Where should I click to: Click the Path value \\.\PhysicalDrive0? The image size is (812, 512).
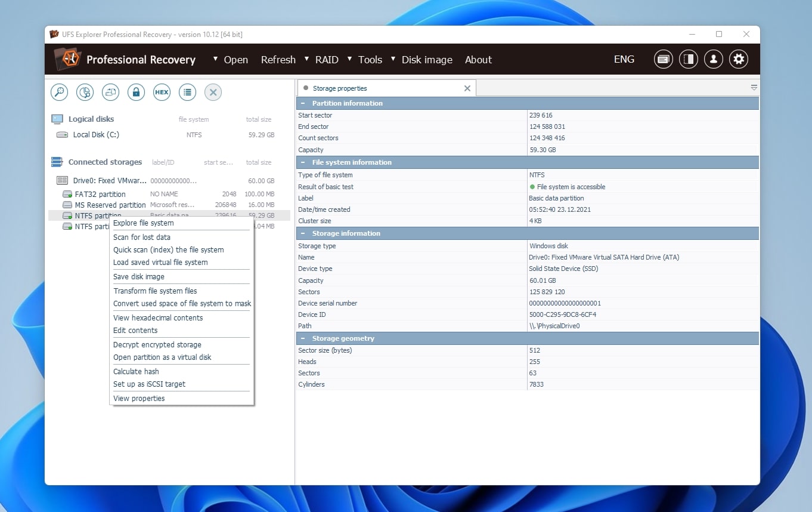[x=554, y=326]
